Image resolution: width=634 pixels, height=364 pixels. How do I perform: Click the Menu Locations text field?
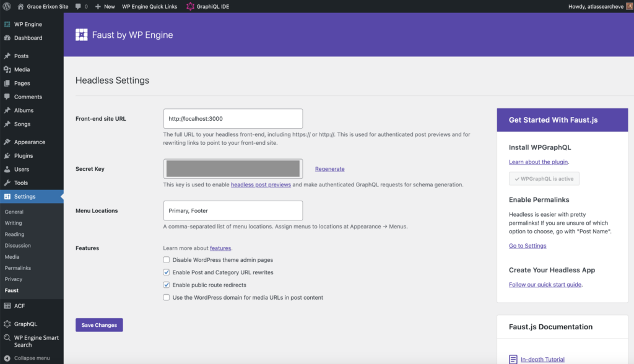coord(233,210)
